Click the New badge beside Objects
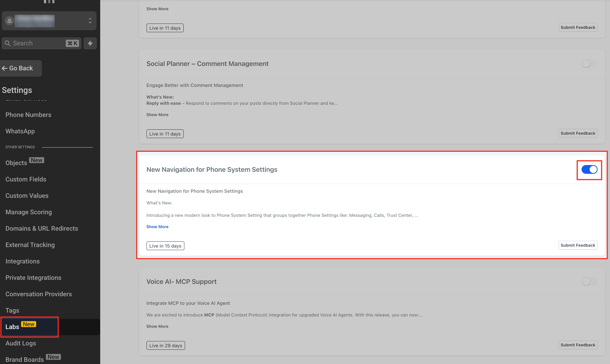The image size is (610, 364). pyautogui.click(x=37, y=160)
